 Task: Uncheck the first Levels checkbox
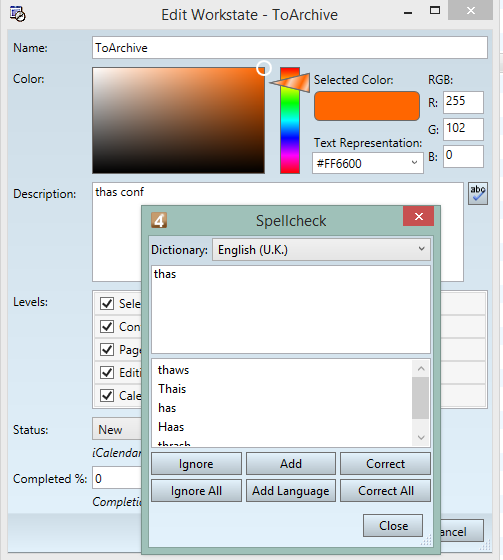point(107,304)
